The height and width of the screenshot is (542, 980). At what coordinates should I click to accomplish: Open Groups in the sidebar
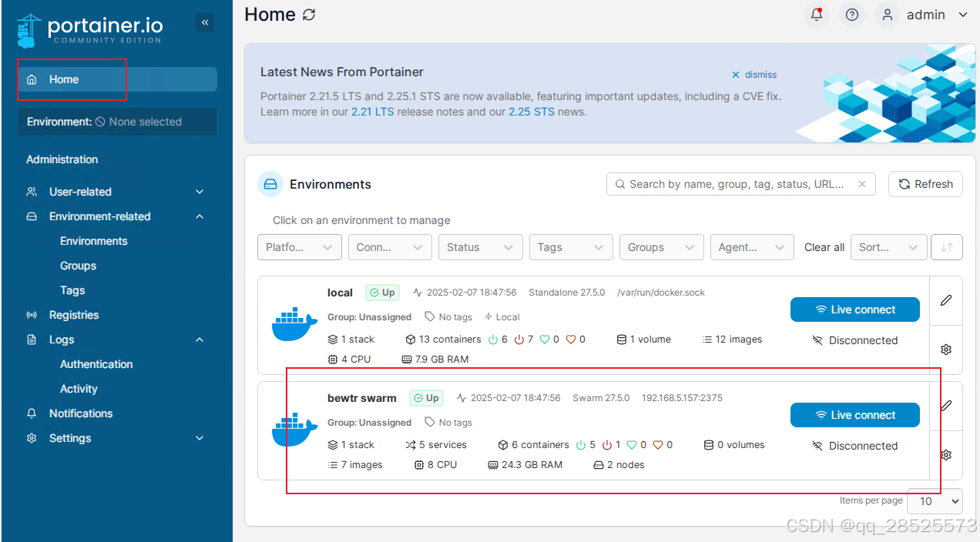[79, 266]
